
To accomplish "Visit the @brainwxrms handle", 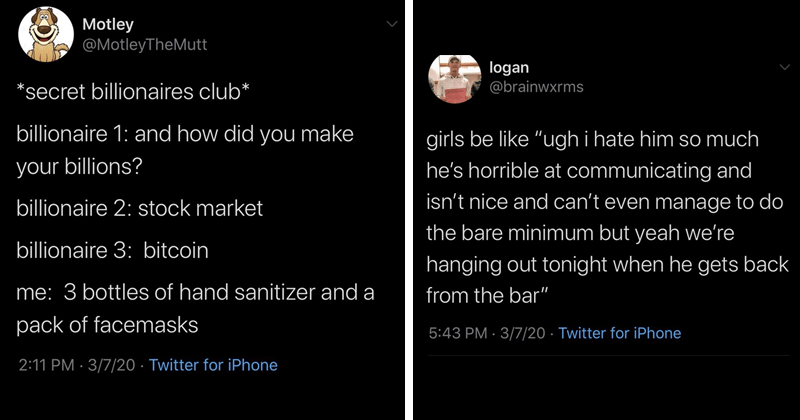I will tap(536, 87).
